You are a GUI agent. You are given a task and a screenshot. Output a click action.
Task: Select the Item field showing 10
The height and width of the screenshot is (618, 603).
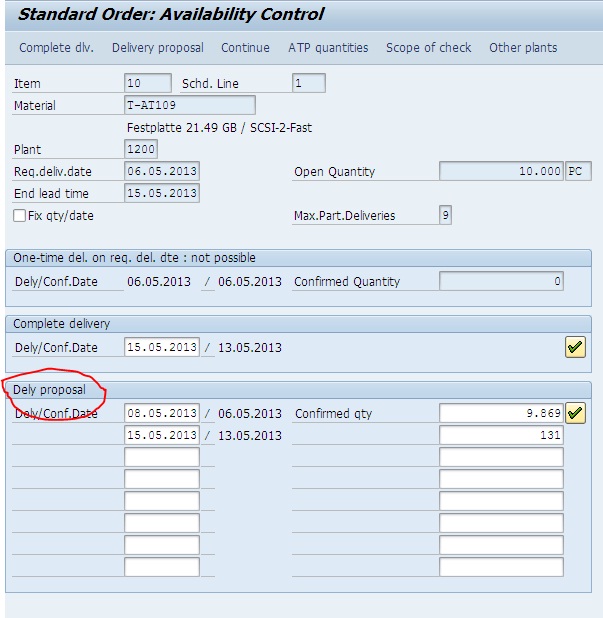[148, 83]
